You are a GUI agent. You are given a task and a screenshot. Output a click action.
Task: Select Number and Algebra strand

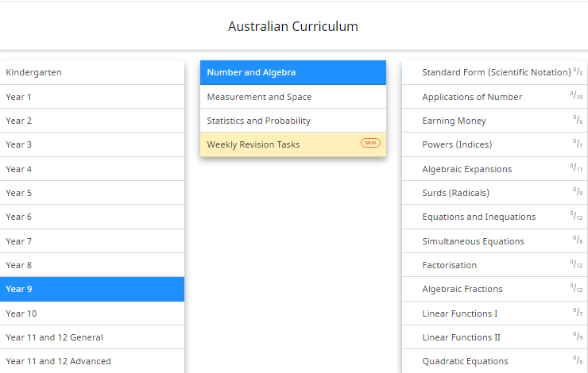(x=292, y=72)
